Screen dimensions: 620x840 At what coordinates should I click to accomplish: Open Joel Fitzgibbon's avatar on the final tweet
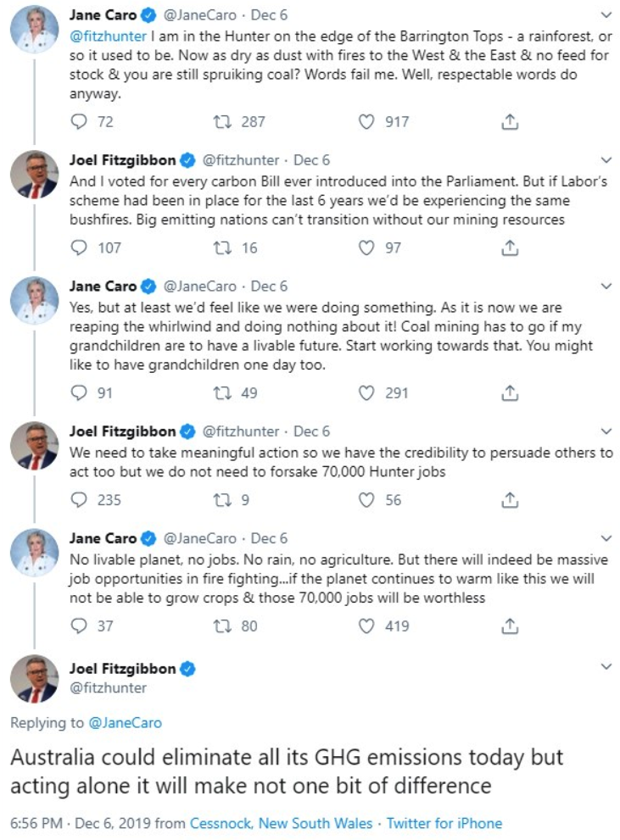[34, 680]
